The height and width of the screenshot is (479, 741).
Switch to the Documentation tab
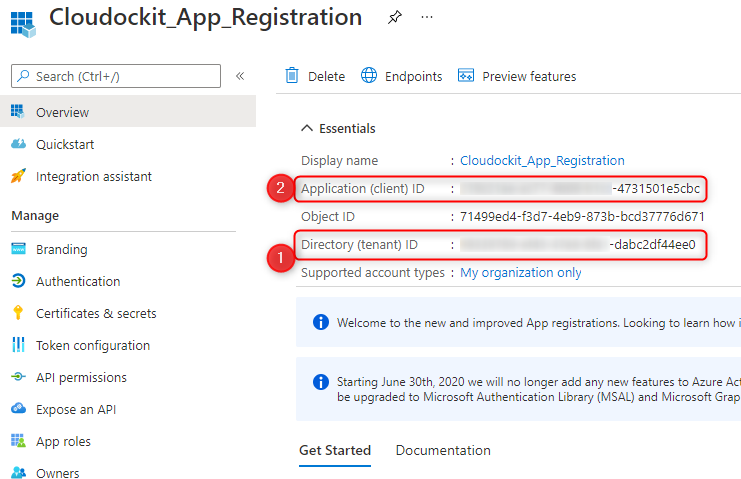443,450
